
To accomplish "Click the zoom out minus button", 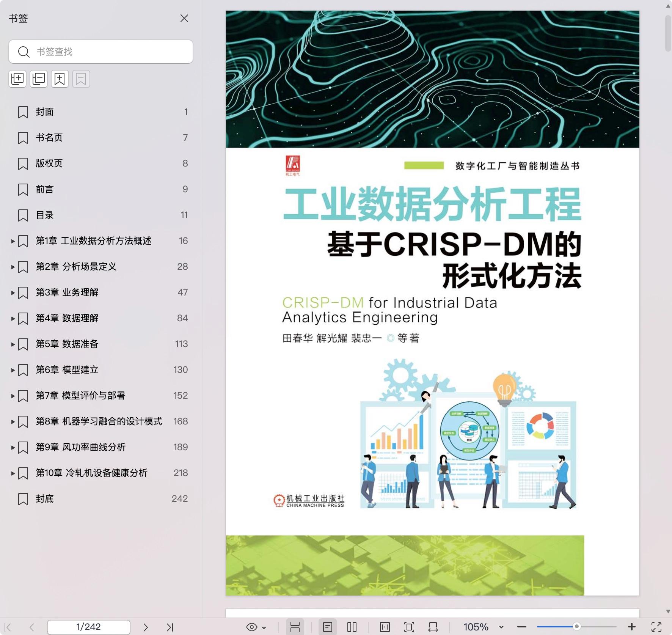I will (x=522, y=627).
